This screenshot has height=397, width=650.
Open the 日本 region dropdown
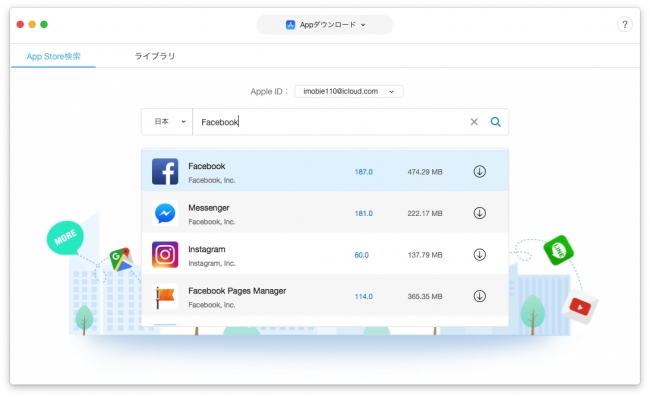click(167, 122)
